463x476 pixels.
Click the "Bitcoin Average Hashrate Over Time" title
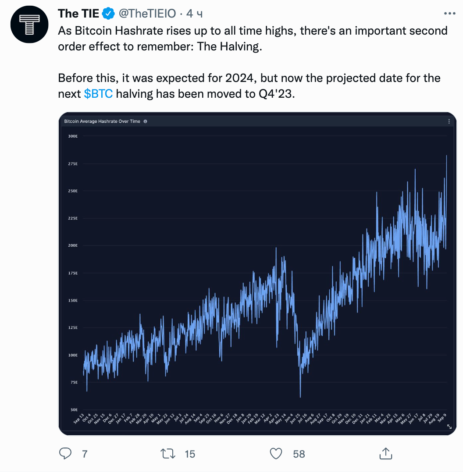[102, 121]
